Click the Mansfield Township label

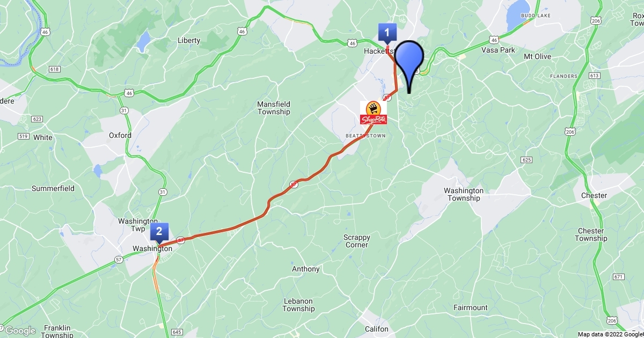pos(274,108)
